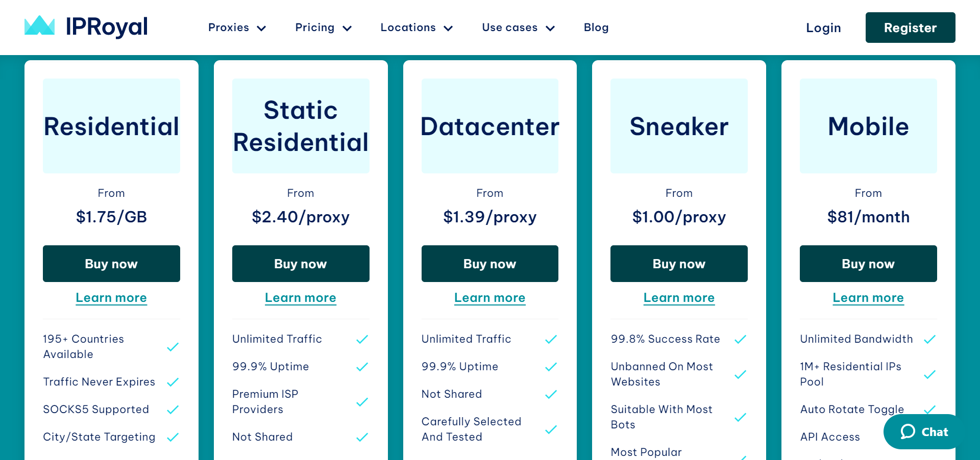
Task: Learn more about Static Residential proxies
Action: click(300, 298)
